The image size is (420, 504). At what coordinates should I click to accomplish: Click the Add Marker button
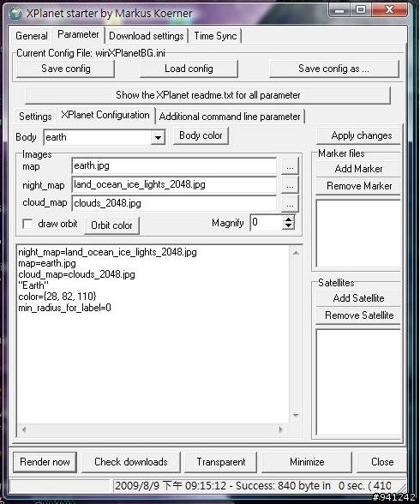coord(358,169)
